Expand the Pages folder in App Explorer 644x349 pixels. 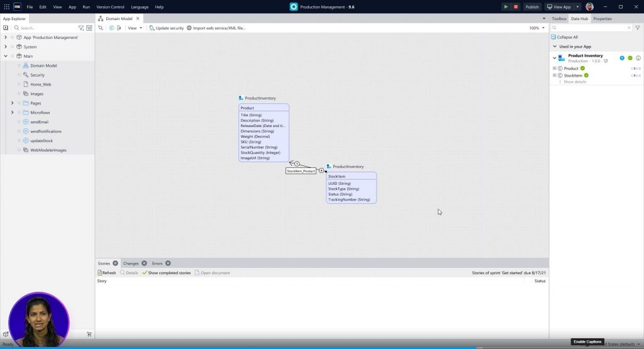click(x=12, y=103)
